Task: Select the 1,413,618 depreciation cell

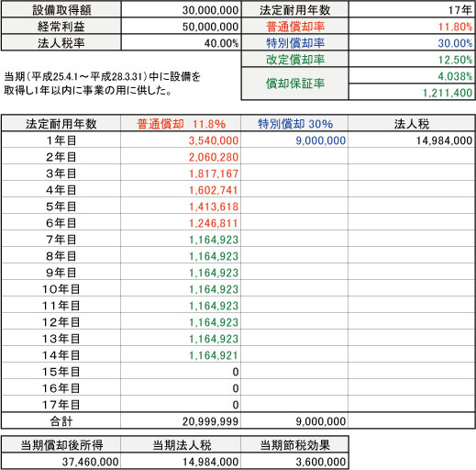Action: 181,207
